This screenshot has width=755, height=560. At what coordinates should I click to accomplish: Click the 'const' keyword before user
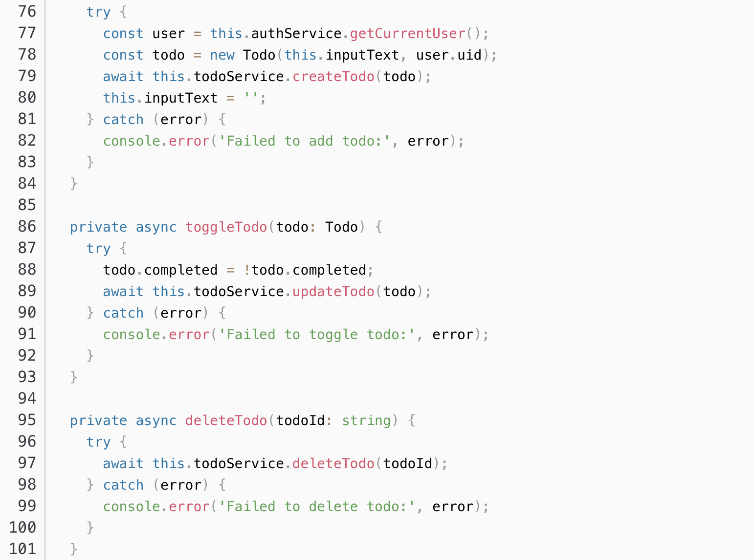123,33
